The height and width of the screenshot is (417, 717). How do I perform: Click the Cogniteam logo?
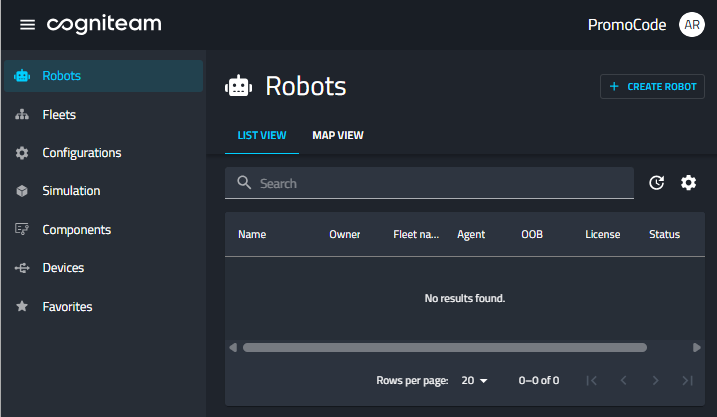tap(104, 24)
